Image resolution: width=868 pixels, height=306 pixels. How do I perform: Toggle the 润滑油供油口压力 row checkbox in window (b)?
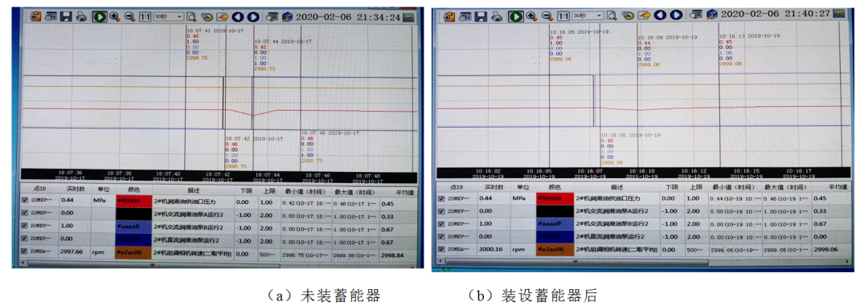[x=441, y=198]
